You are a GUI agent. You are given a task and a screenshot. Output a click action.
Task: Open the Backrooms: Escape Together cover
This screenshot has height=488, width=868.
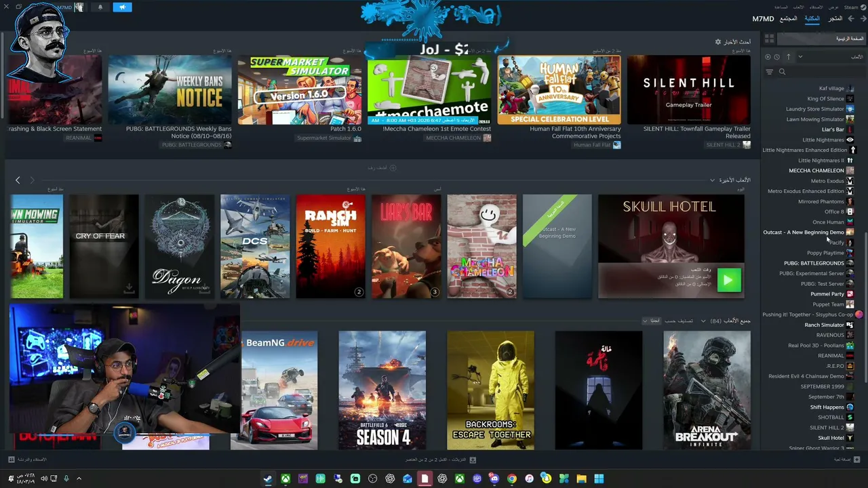(490, 390)
